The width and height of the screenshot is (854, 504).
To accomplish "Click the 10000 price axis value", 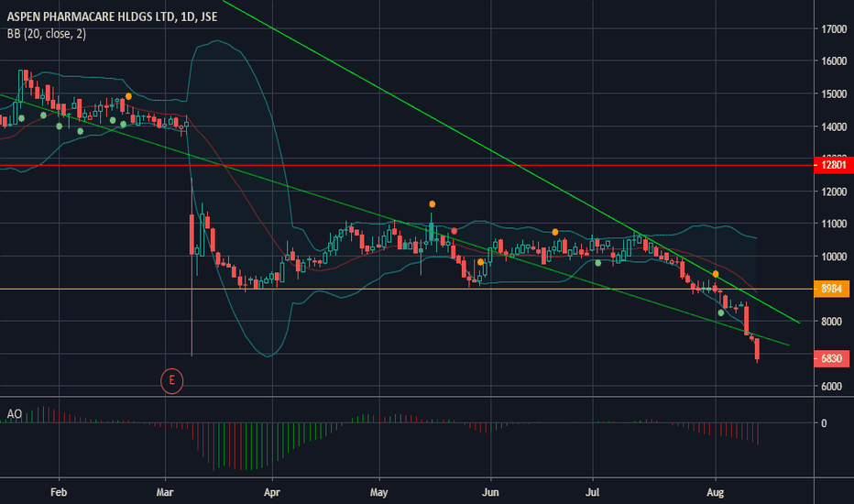I will (x=834, y=257).
